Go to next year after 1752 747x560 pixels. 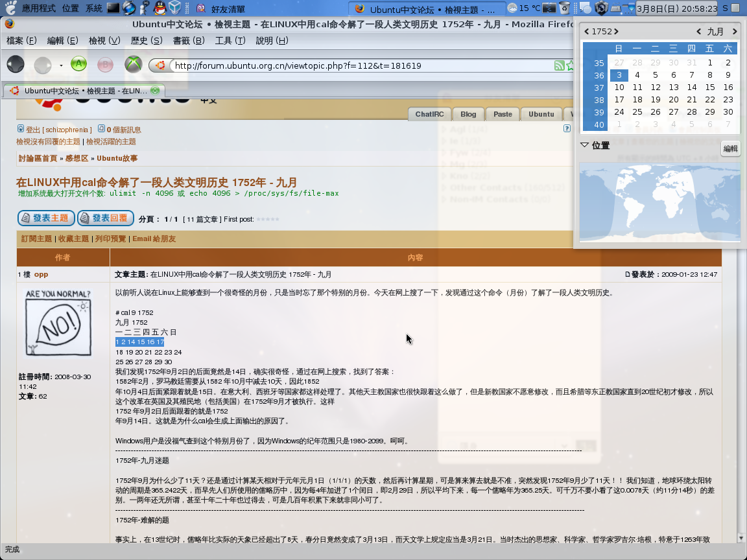point(616,31)
